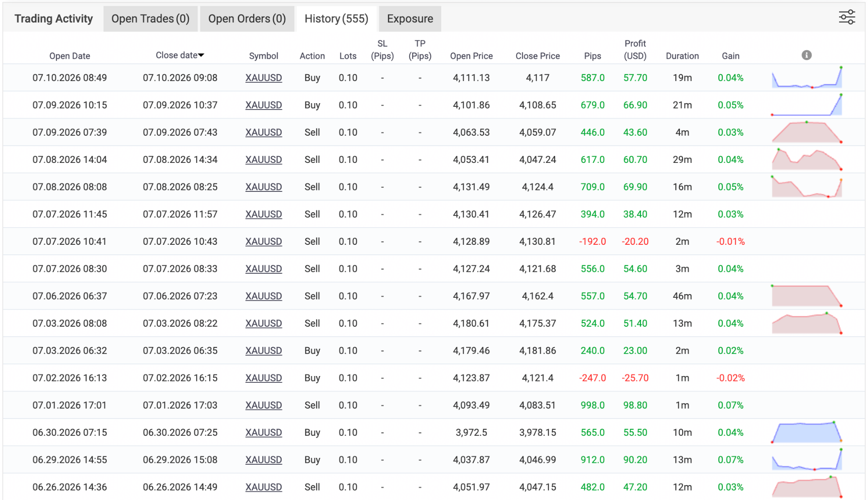The height and width of the screenshot is (500, 868).
Task: Switch to Open Trades (0) tab
Action: pyautogui.click(x=151, y=19)
